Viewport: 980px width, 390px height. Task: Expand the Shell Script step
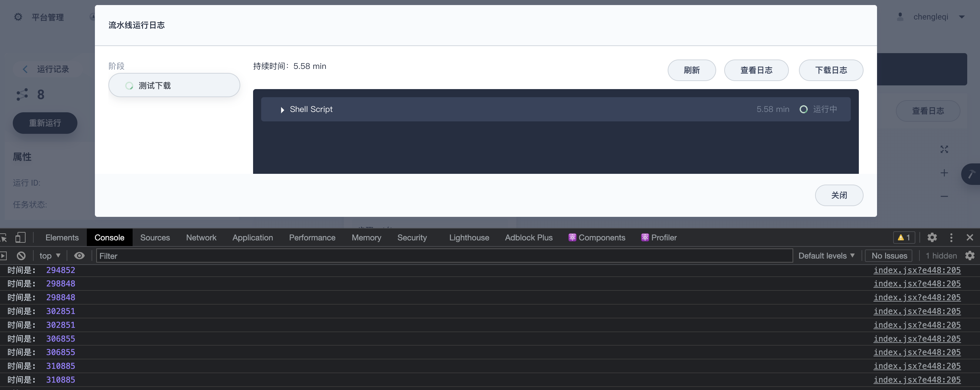[282, 110]
